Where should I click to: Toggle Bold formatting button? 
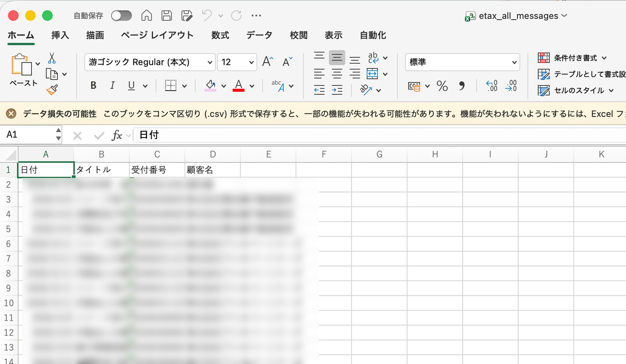point(93,85)
